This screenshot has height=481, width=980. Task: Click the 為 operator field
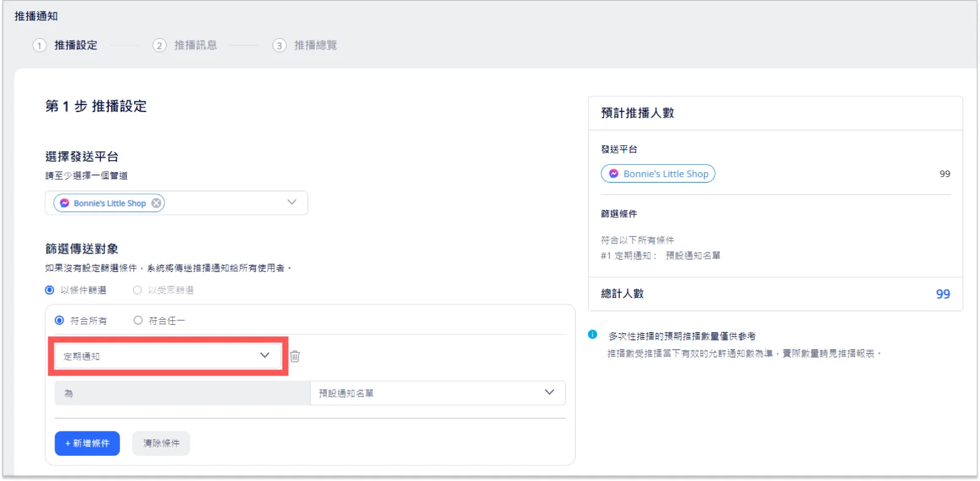tap(182, 393)
